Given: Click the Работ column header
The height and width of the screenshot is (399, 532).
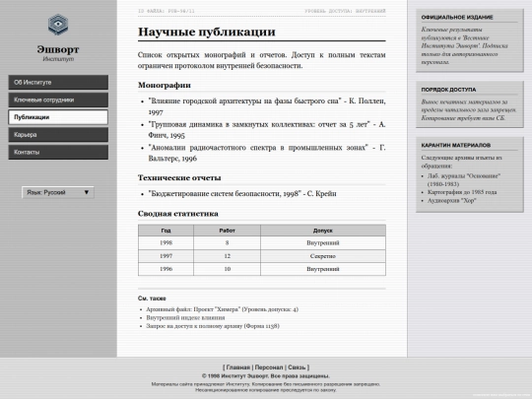Looking at the screenshot, I should pos(227,231).
